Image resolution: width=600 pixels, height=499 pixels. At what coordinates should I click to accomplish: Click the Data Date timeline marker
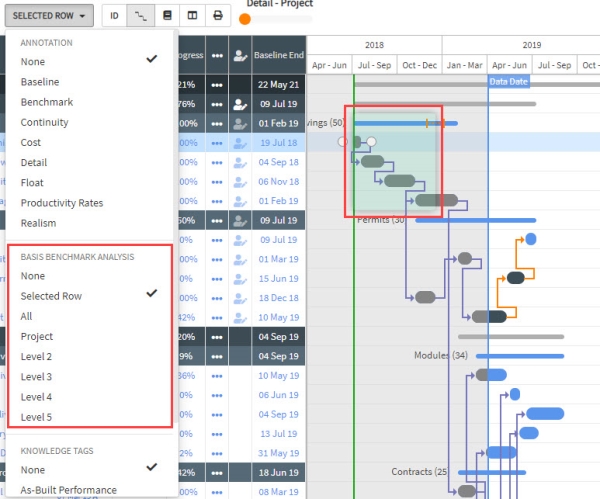[x=509, y=82]
